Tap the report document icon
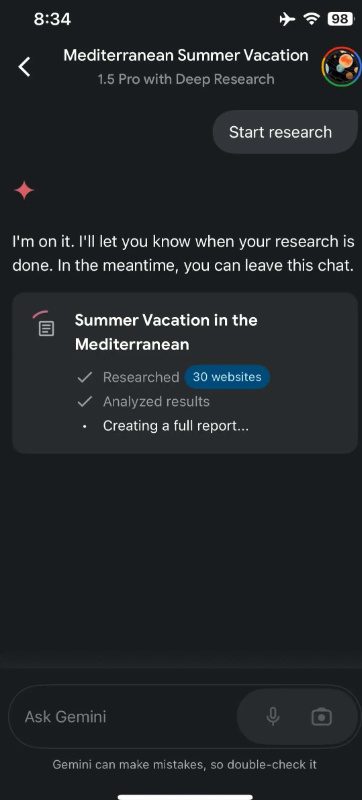The image size is (362, 800). 46,328
